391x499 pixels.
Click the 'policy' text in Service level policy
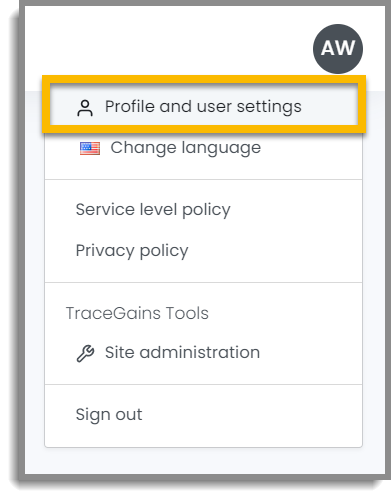tap(206, 211)
